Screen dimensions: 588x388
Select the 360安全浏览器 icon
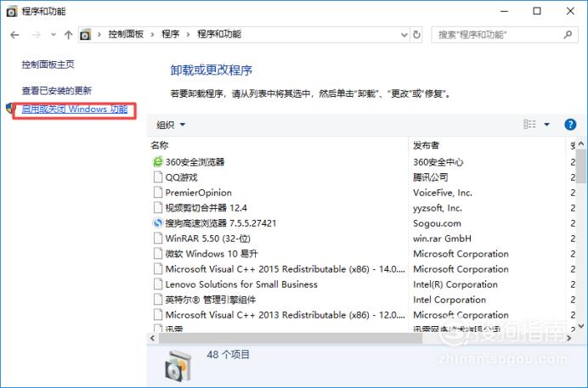point(158,162)
